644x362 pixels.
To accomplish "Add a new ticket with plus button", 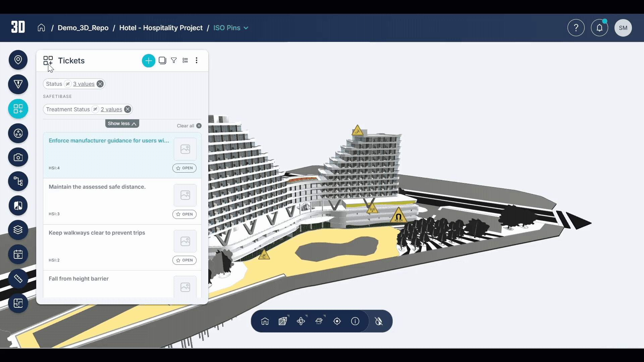I will [x=149, y=61].
